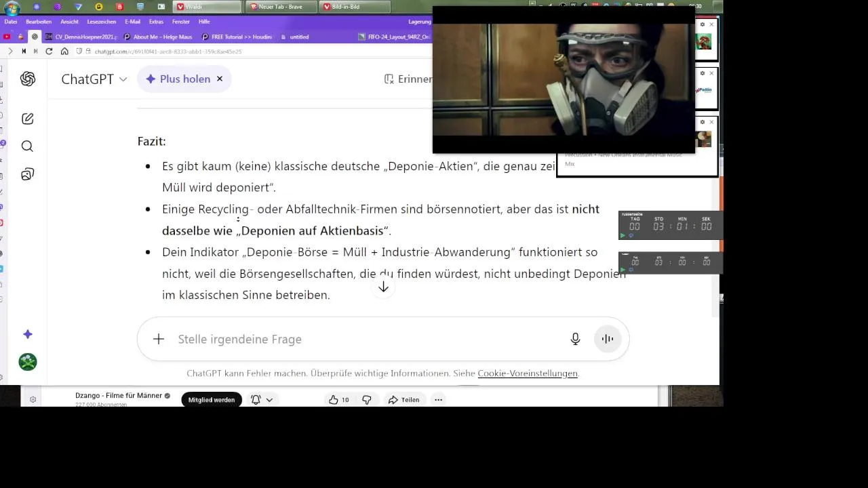868x488 pixels.
Task: Click the scroll-to-bottom arrow button
Action: tap(383, 287)
